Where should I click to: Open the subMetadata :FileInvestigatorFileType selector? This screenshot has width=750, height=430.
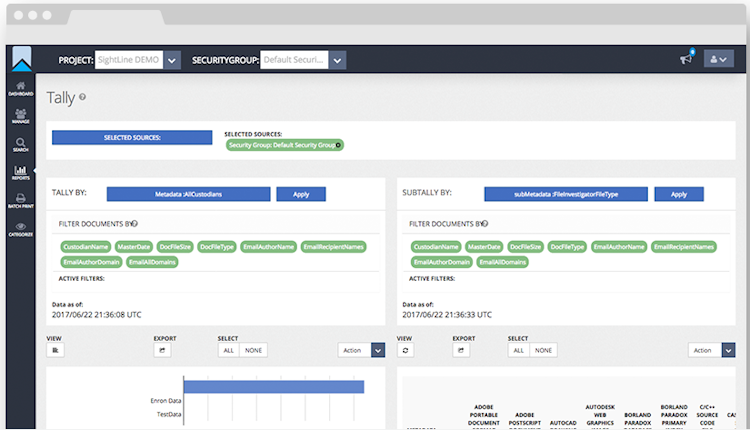tap(566, 194)
